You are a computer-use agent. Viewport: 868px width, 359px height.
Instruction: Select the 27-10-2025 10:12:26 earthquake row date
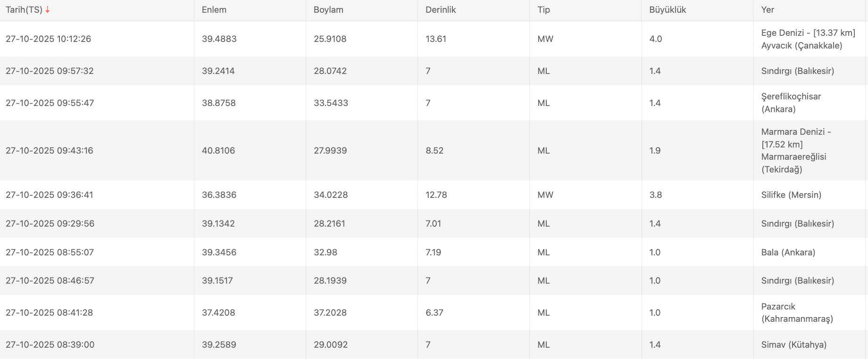coord(49,39)
